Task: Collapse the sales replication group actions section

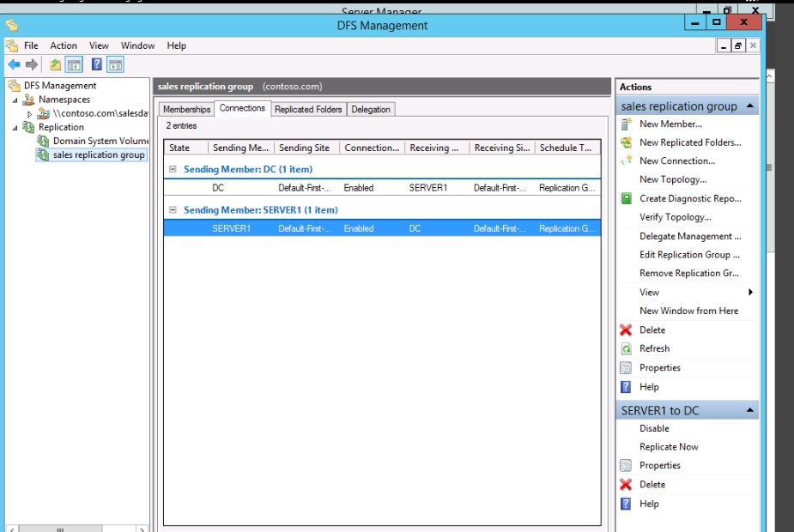Action: (750, 106)
